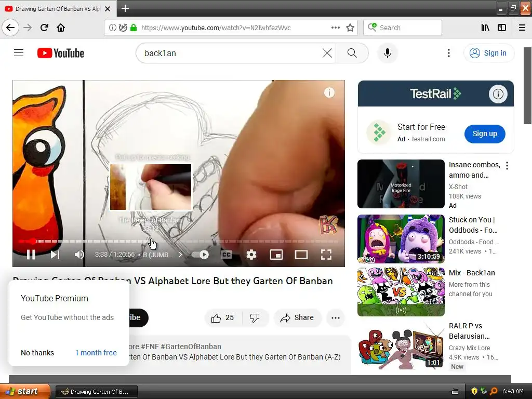
Task: Click the YouTube magnifier search button
Action: click(352, 53)
